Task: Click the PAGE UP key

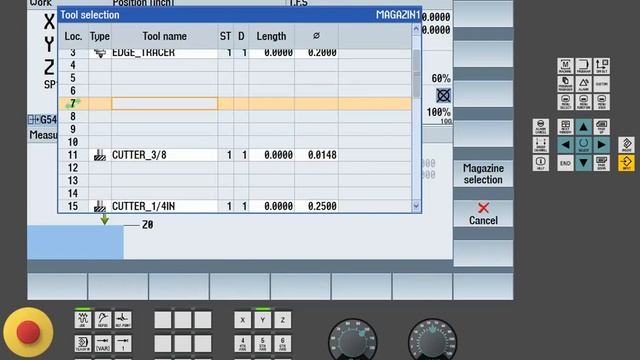Action: click(x=602, y=127)
